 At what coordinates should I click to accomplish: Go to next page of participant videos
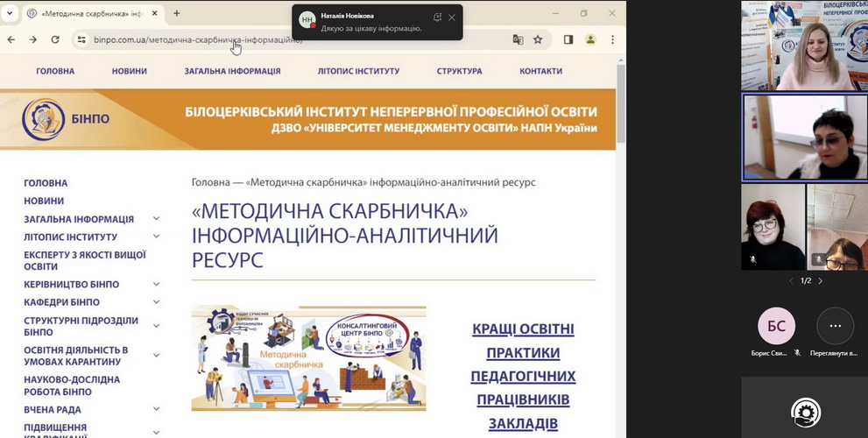point(821,281)
